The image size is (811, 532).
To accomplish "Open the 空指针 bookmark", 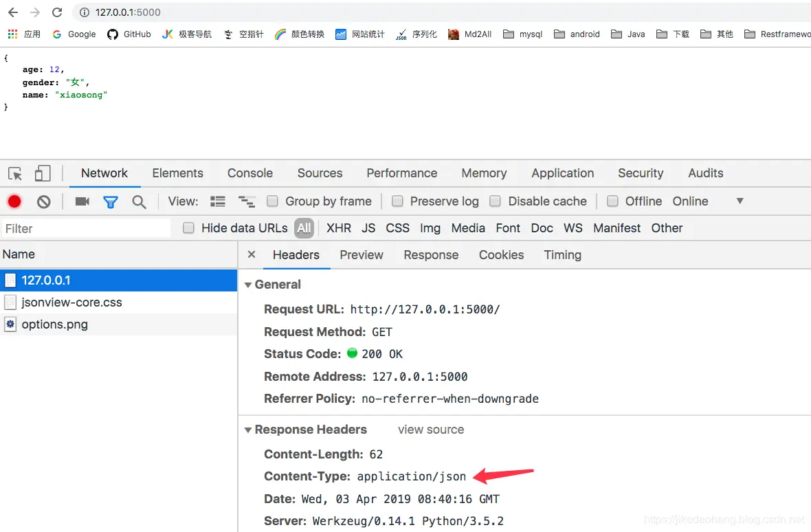I will [243, 34].
